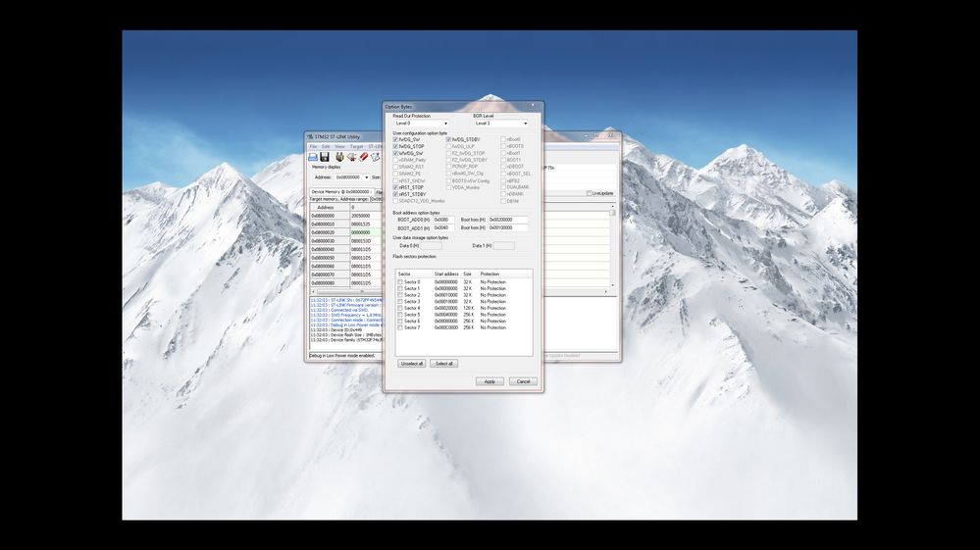Click the Unselect all button
980x550 pixels.
tap(412, 364)
